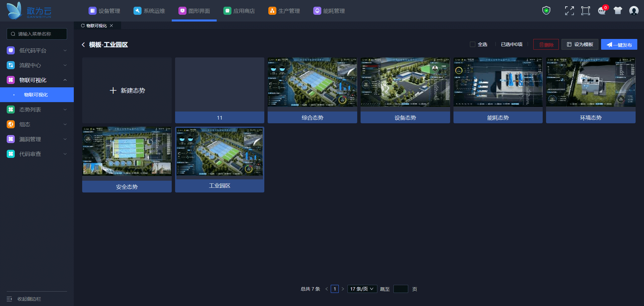Go back using the arrow beside 模板-工业园区
Image resolution: width=644 pixels, height=306 pixels.
83,45
